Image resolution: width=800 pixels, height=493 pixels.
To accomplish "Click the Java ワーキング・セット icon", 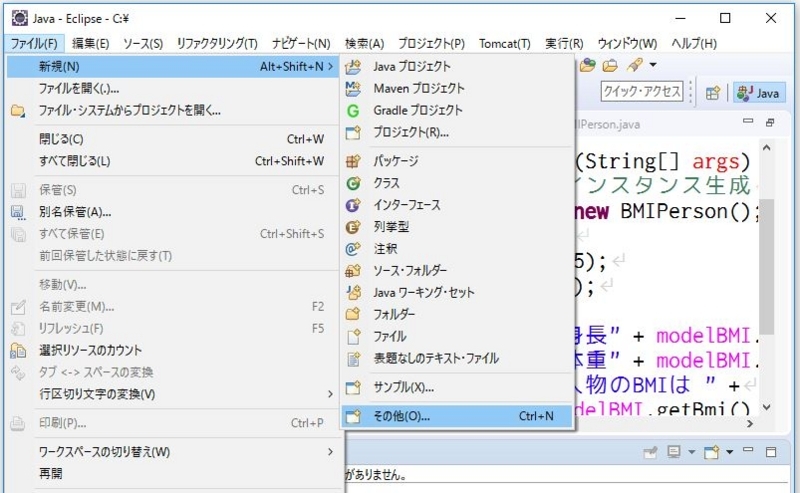I will 353,293.
